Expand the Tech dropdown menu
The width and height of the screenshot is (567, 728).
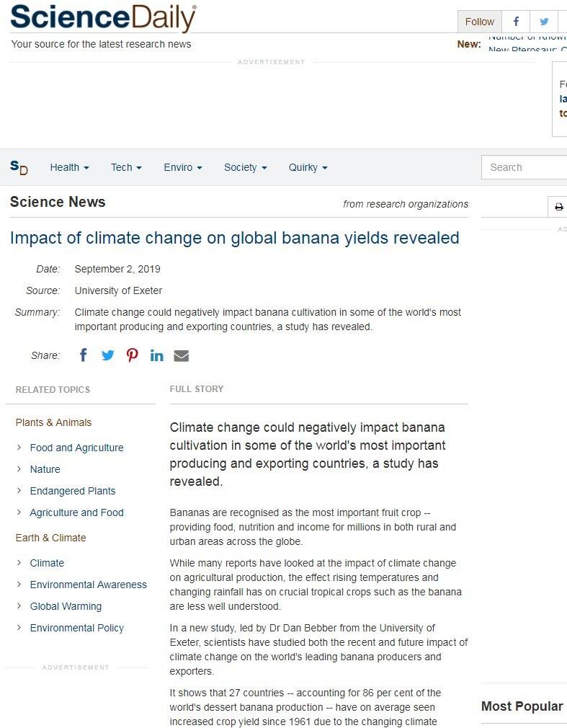pos(126,167)
